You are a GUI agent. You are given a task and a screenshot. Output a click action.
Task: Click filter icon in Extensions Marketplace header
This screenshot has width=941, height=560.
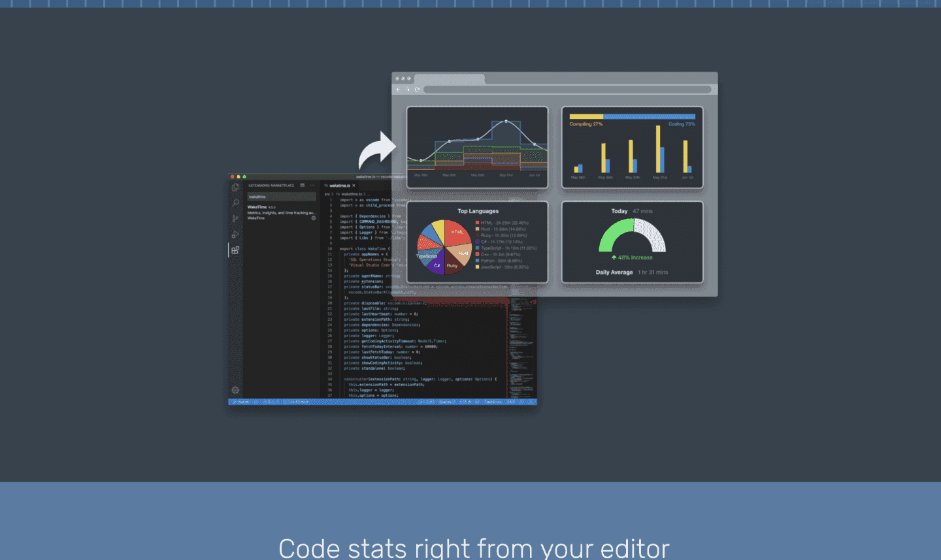(302, 186)
